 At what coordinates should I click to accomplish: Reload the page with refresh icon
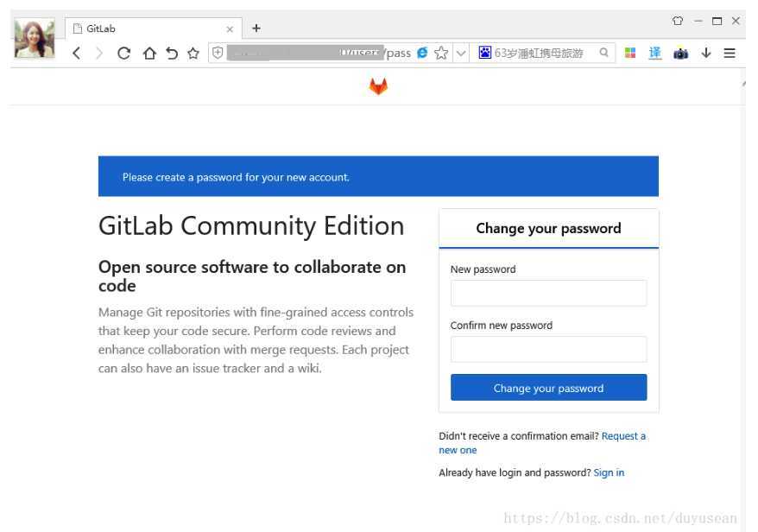(x=123, y=53)
